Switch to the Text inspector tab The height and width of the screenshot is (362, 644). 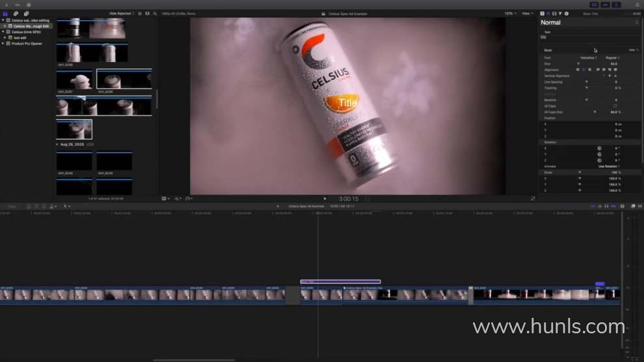click(x=548, y=14)
